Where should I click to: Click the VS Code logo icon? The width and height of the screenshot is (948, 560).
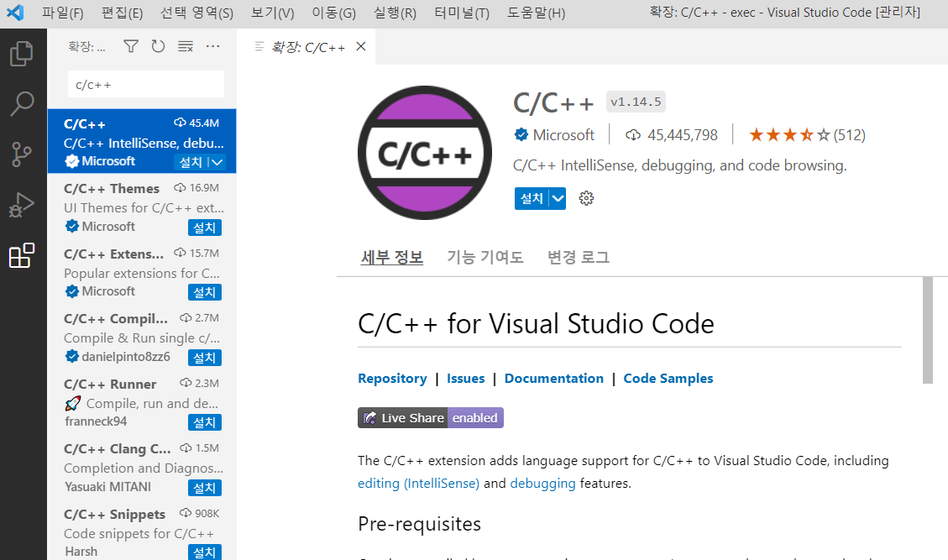(x=14, y=13)
